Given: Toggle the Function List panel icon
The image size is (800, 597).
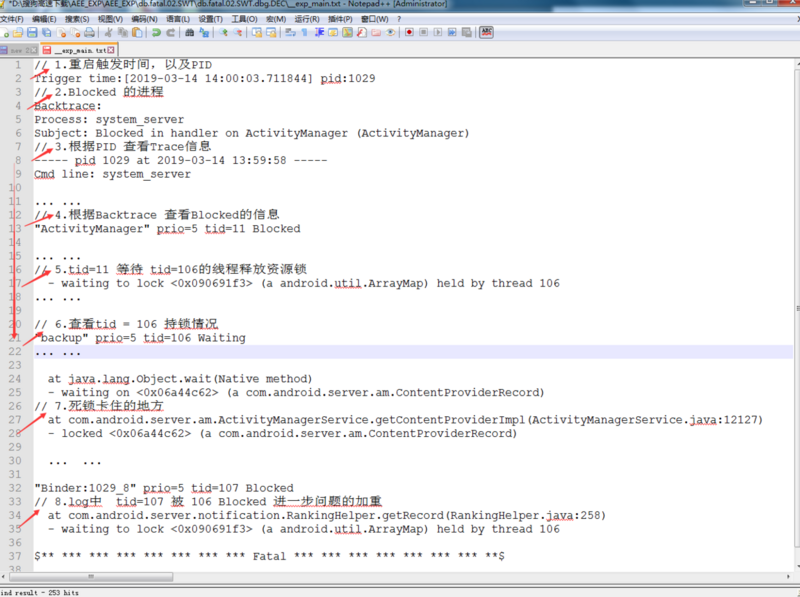Looking at the screenshot, I should coord(362,33).
